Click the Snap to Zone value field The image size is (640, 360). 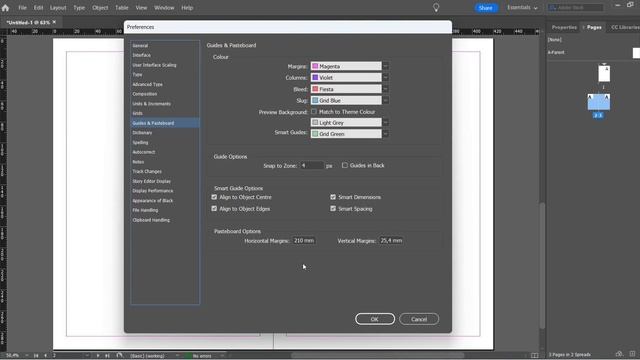312,165
